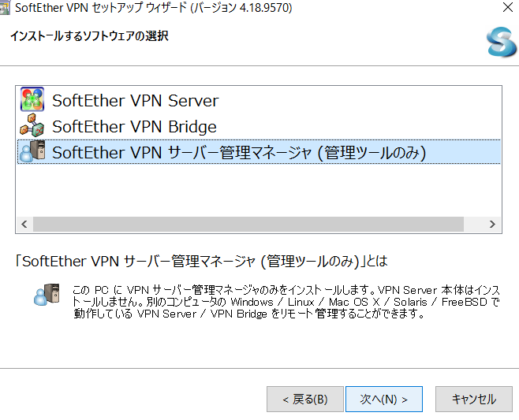Click the list's right scroll arrow

pos(492,225)
